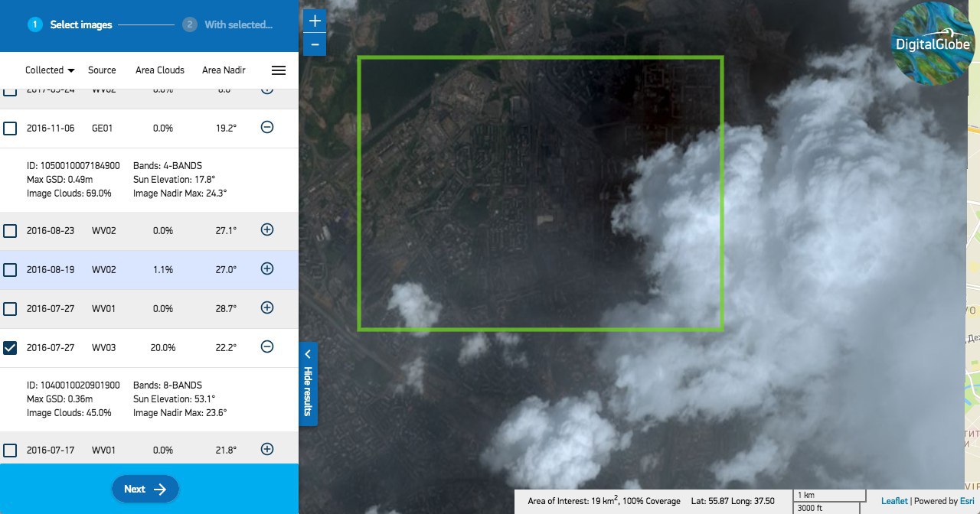Click the 1 km scale bar
Screen dimensions: 980x514
pos(829,495)
